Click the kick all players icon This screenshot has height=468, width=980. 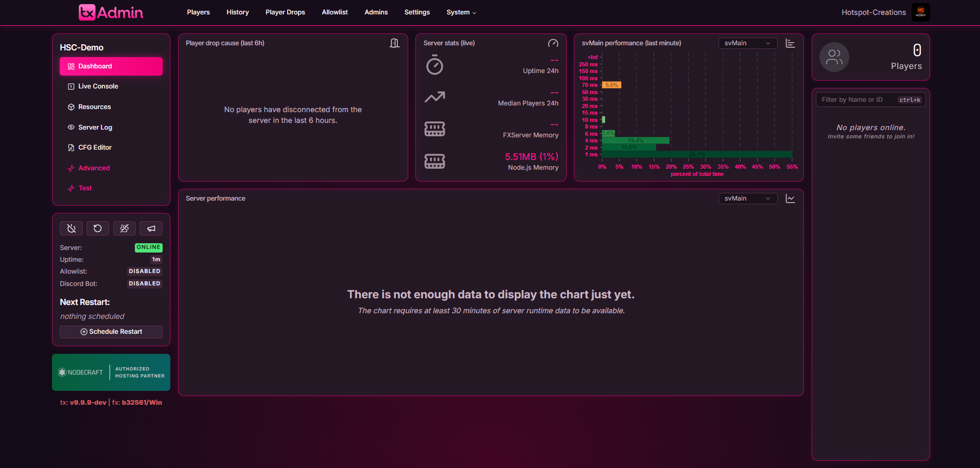125,228
